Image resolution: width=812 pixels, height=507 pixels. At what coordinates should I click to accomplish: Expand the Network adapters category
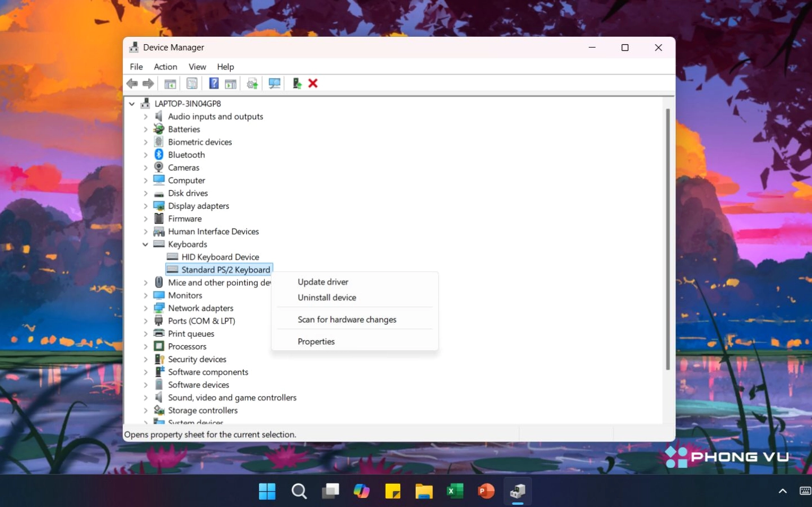pyautogui.click(x=145, y=308)
